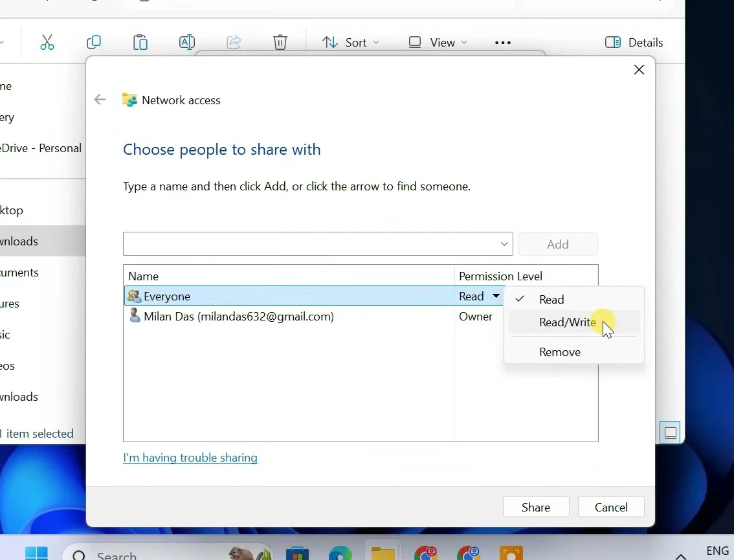
Task: Choose Read in the permission menu
Action: tap(574, 299)
